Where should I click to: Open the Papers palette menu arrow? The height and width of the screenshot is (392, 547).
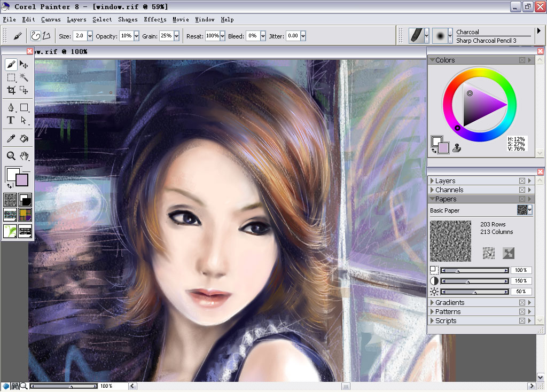pos(529,199)
